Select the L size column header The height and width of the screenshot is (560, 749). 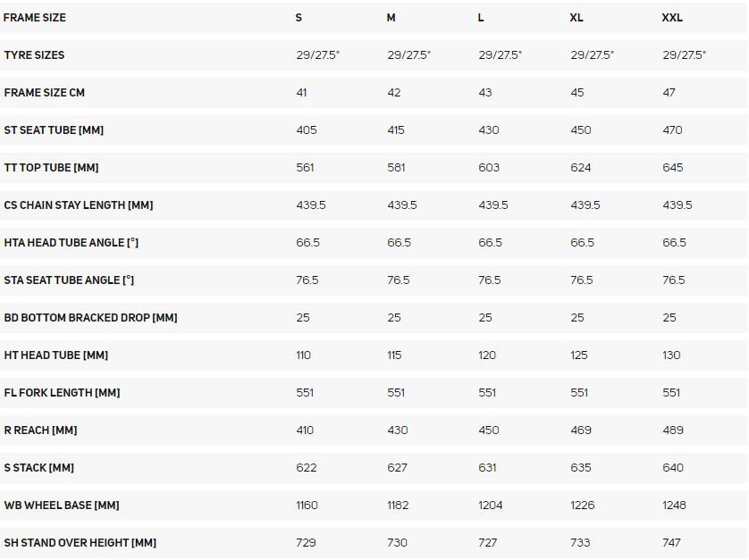tap(481, 18)
